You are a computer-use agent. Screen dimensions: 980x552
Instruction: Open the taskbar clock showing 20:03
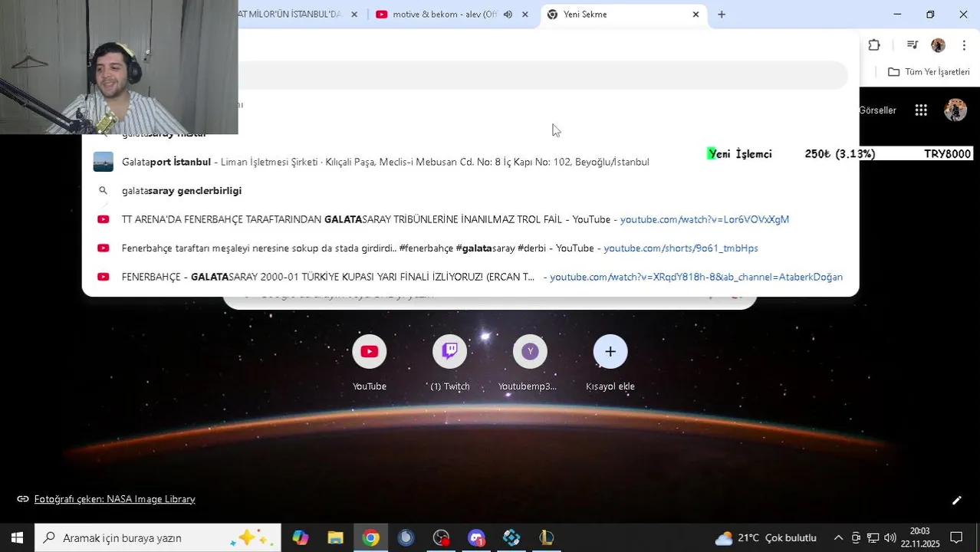(x=920, y=537)
